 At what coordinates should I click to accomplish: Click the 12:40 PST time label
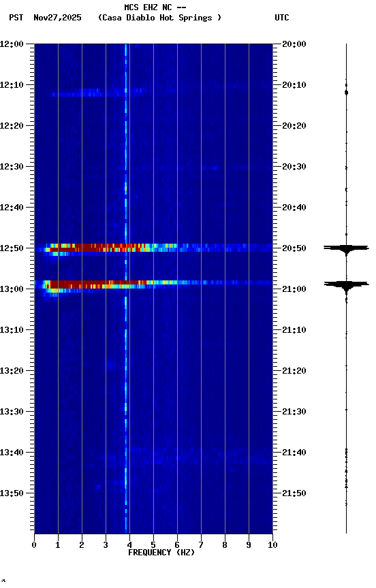click(x=12, y=208)
